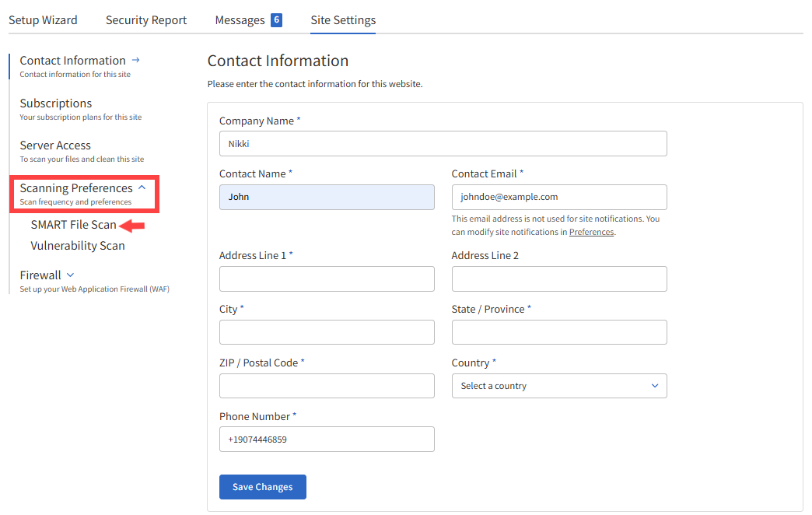Select the Site Settings tab
Screen dimensions: 812x515
(342, 19)
